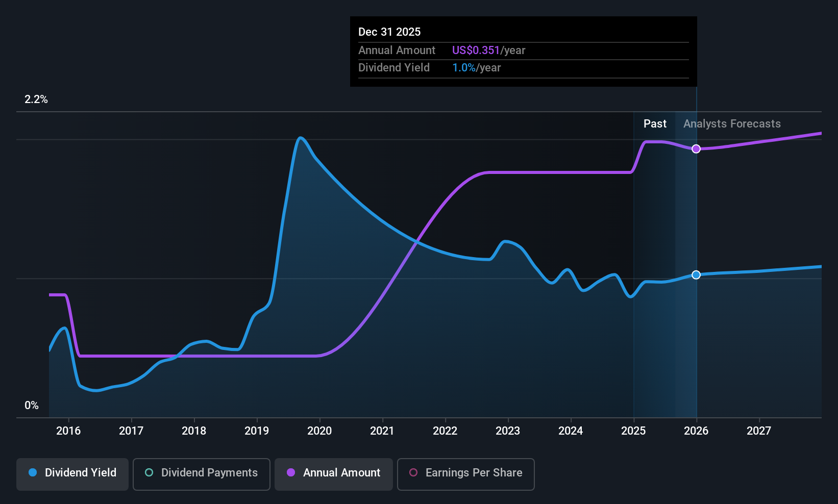Show the Earnings Per Share series

pos(466,474)
